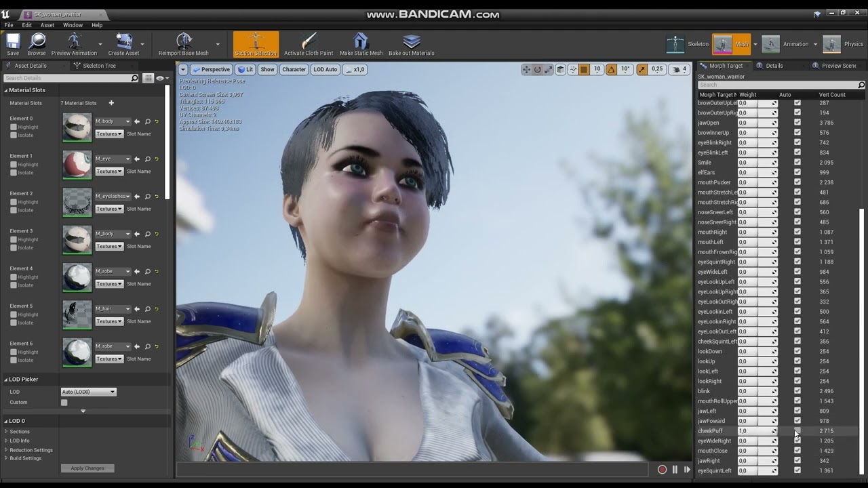Open the Perspective view dropdown
The image size is (868, 488).
tap(211, 69)
